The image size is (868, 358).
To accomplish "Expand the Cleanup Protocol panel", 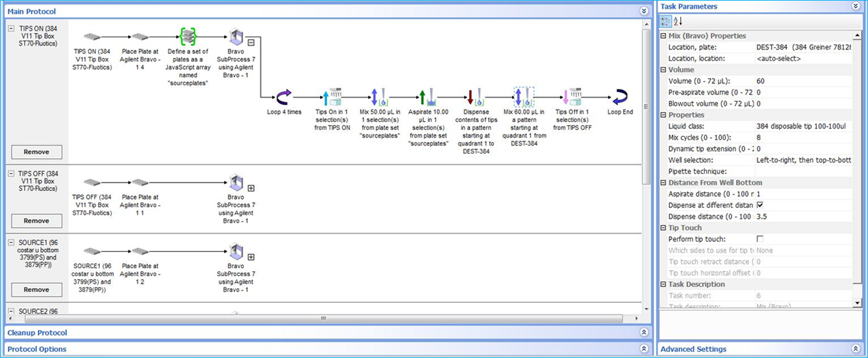I will (x=644, y=333).
